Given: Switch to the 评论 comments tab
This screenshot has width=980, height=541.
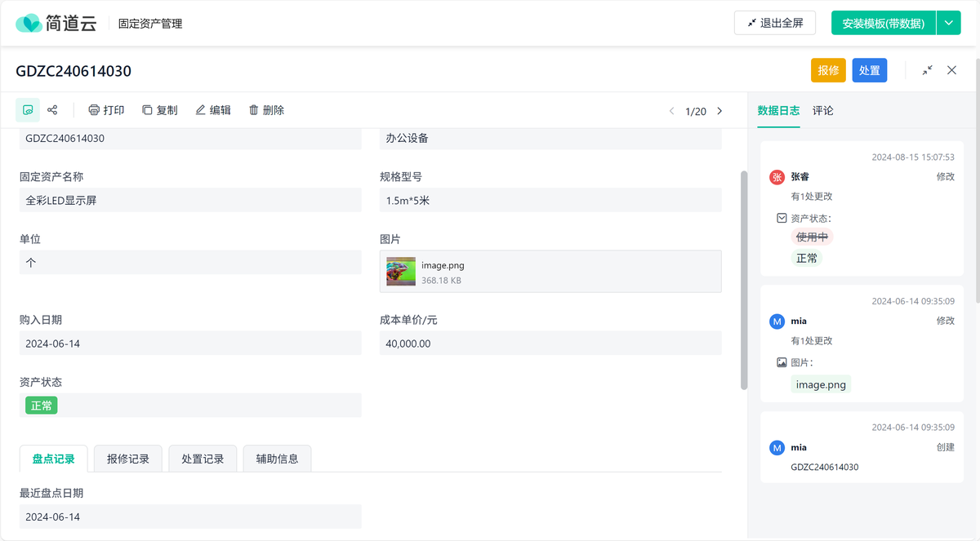Looking at the screenshot, I should tap(823, 109).
